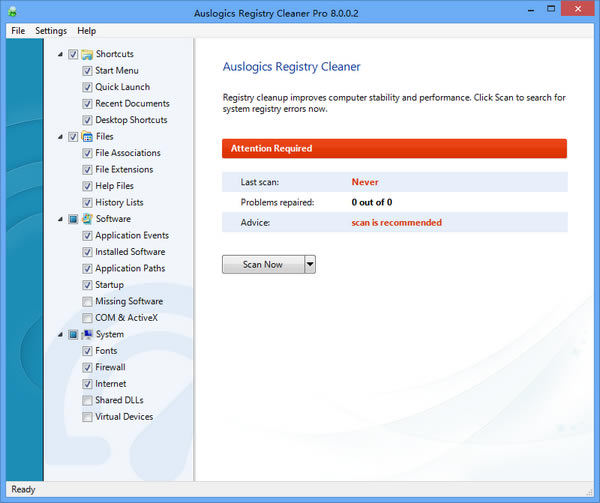600x503 pixels.
Task: Click the app icon in the title bar
Action: [x=12, y=12]
